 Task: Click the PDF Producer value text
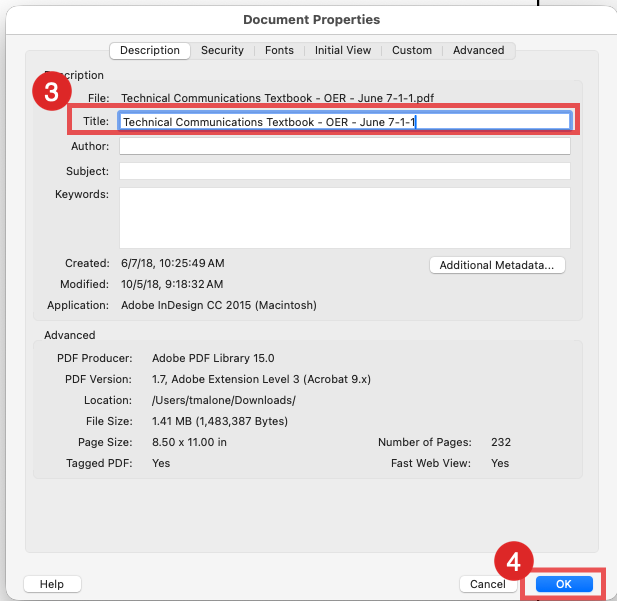click(213, 358)
